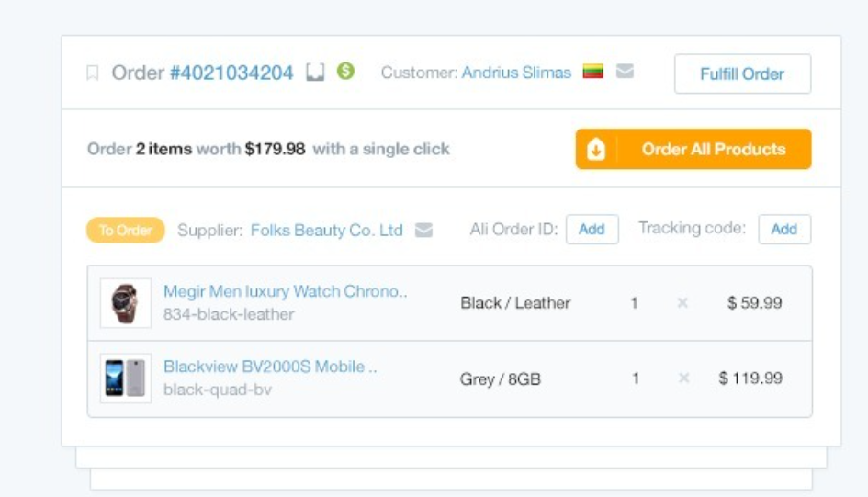868x497 pixels.
Task: Open supplier Folks Beauty Co. Ltd
Action: [x=326, y=231]
